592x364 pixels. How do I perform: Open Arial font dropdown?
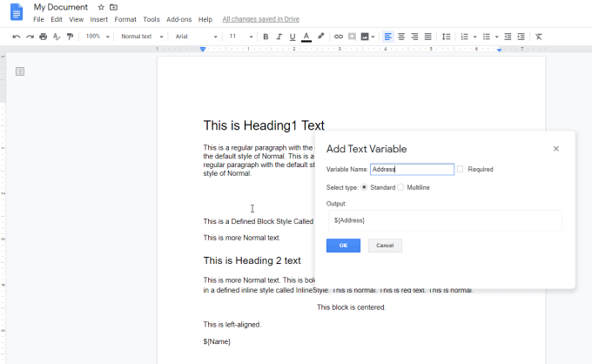coord(197,37)
